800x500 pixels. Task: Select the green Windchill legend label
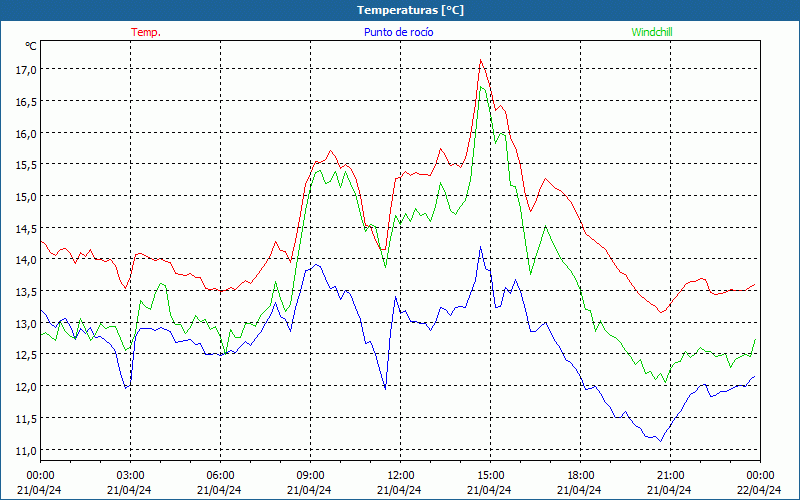(x=652, y=32)
